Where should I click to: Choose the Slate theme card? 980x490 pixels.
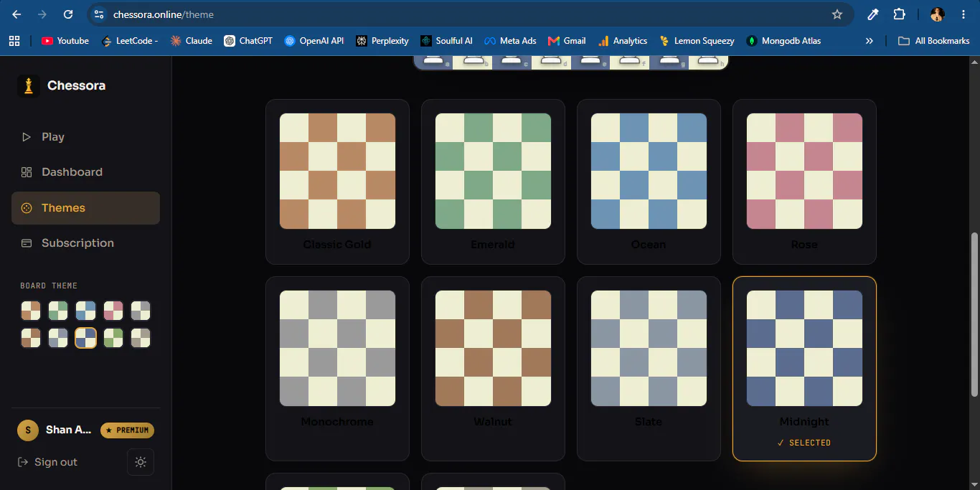pos(649,369)
